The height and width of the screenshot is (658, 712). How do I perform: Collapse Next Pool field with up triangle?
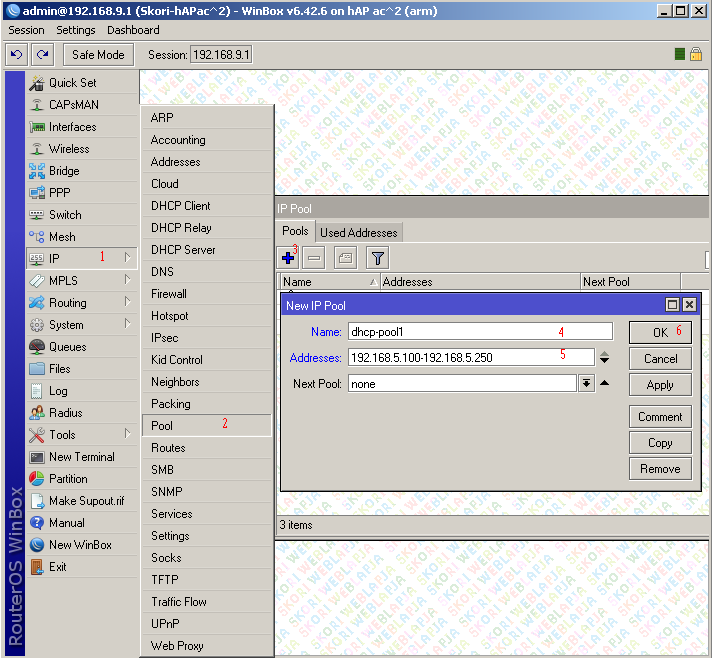point(604,383)
